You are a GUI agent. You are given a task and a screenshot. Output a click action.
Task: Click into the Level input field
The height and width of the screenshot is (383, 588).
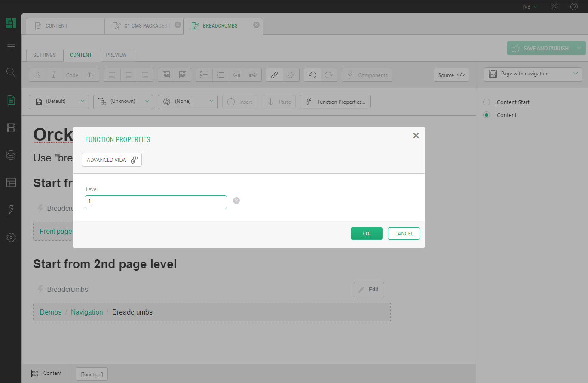[156, 202]
